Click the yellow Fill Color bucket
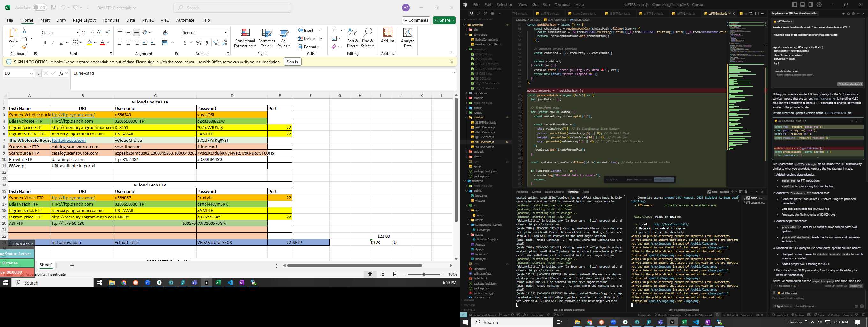 coord(89,43)
